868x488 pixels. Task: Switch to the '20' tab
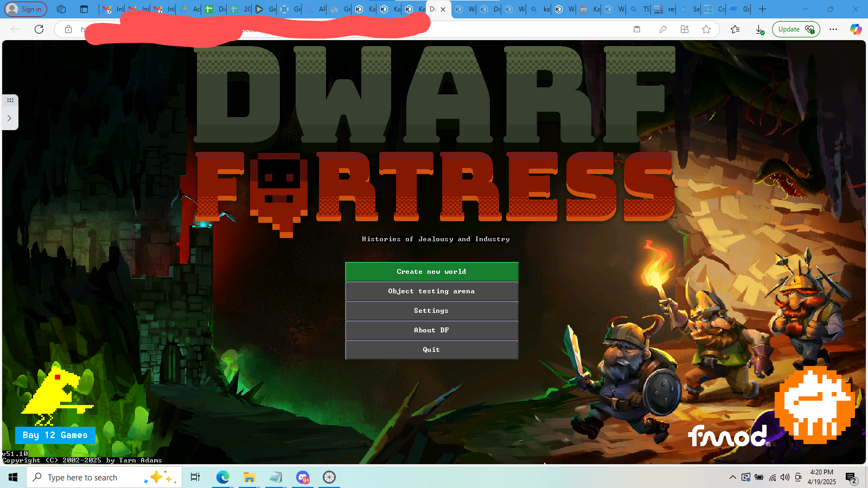240,9
